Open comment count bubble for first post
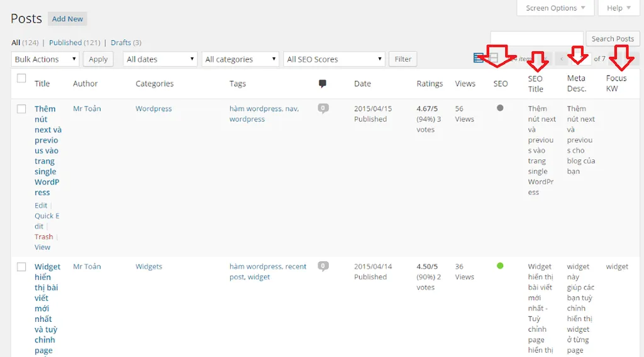This screenshot has height=357, width=644. 323,108
